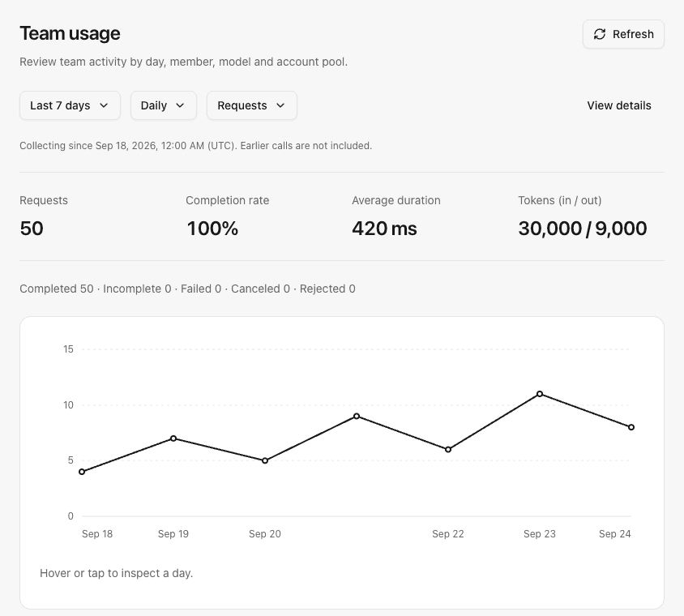The width and height of the screenshot is (684, 616).
Task: Select the Sep 23 peak data point
Action: pyautogui.click(x=540, y=394)
